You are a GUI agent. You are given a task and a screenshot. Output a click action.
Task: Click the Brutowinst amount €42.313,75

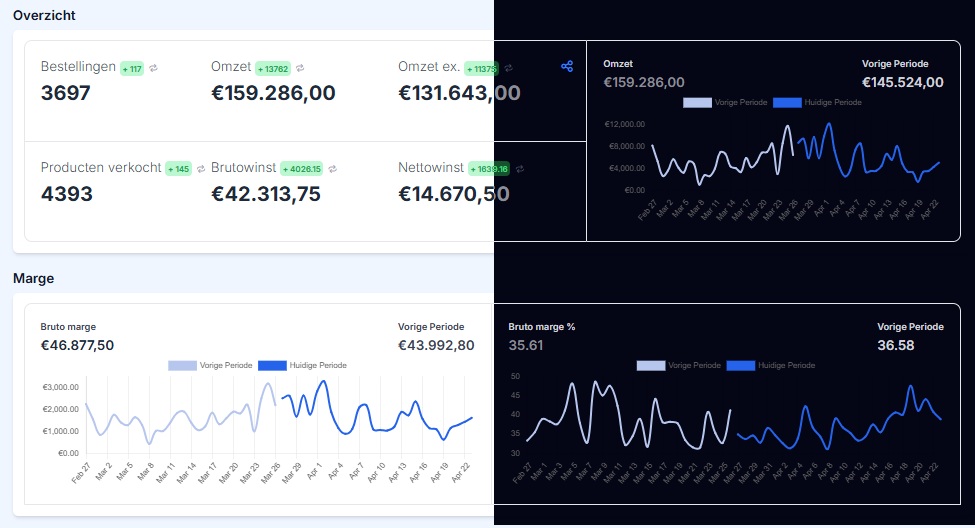pyautogui.click(x=266, y=194)
